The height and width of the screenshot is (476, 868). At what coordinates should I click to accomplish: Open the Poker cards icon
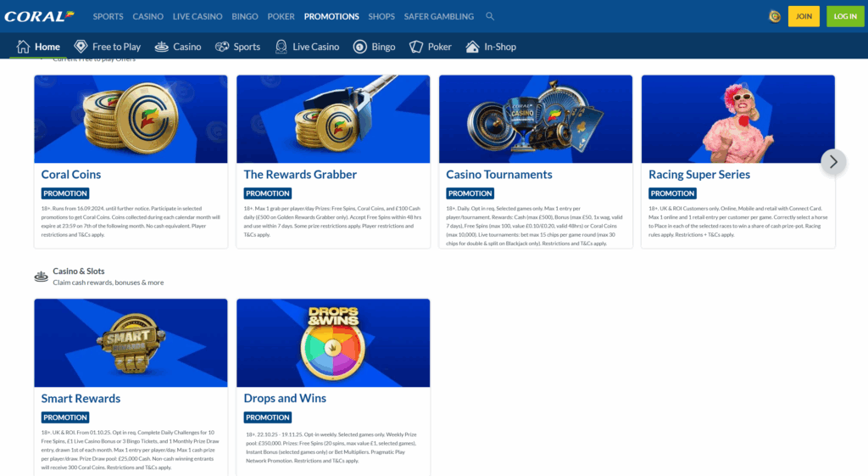pyautogui.click(x=416, y=47)
